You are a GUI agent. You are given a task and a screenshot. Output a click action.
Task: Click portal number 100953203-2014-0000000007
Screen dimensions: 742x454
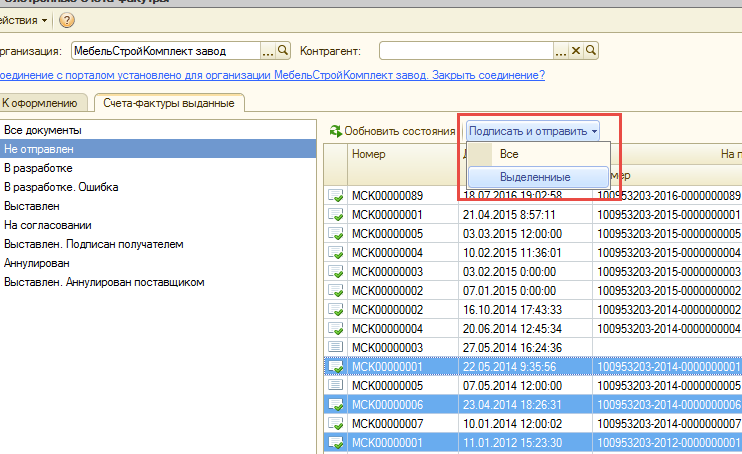668,424
